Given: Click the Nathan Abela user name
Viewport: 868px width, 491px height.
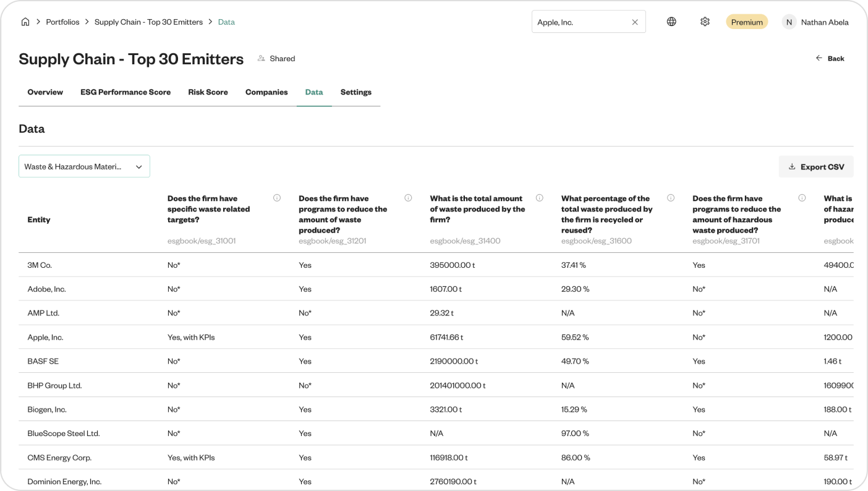Looking at the screenshot, I should tap(825, 22).
